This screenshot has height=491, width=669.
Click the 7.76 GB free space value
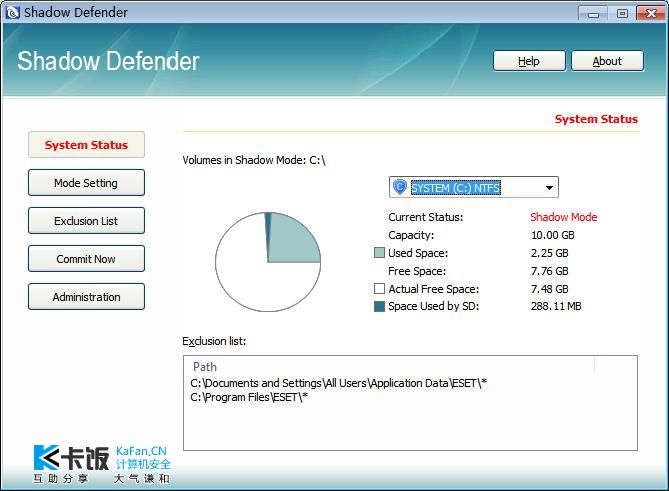coord(550,271)
